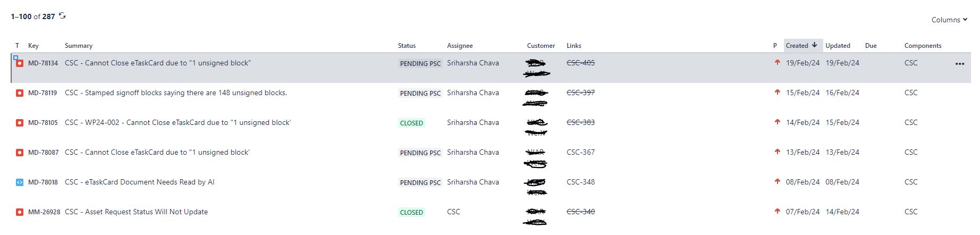Click assignee Sriharsha Chava on MD-78087 row
The height and width of the screenshot is (235, 980).
(x=472, y=152)
